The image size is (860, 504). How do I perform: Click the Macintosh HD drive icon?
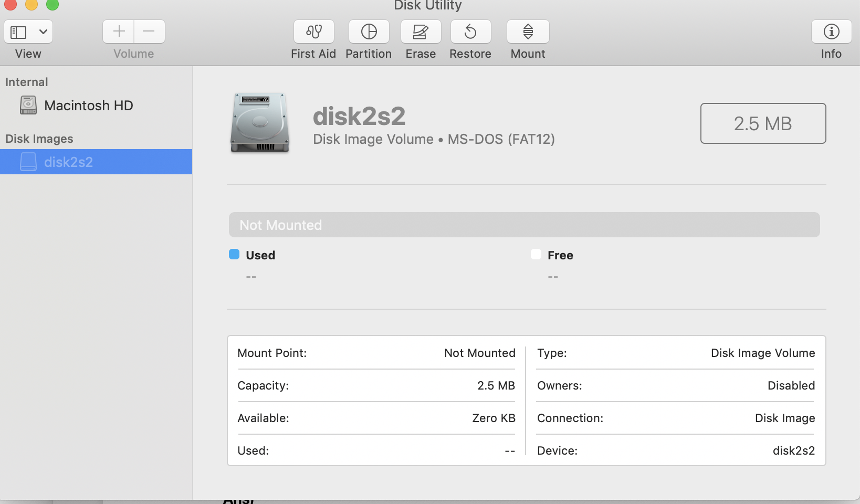coord(28,105)
